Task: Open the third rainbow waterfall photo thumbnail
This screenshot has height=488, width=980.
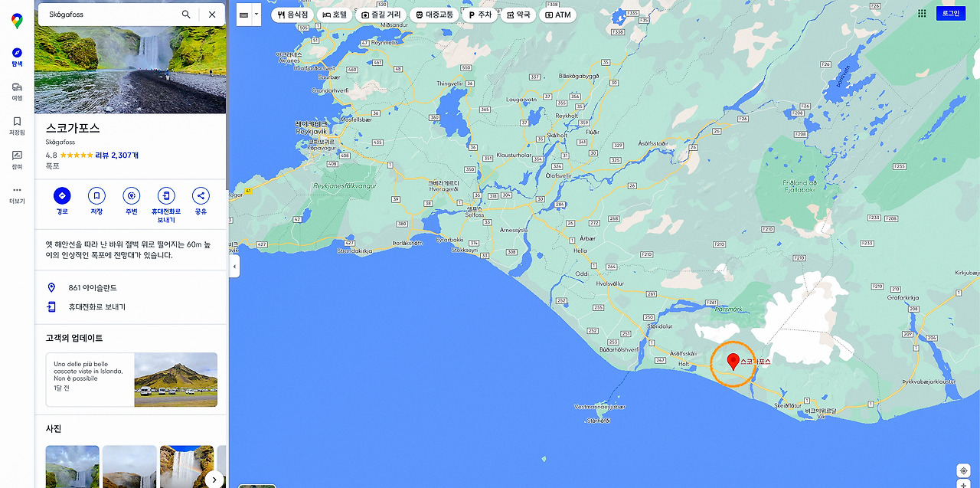Action: (x=187, y=467)
